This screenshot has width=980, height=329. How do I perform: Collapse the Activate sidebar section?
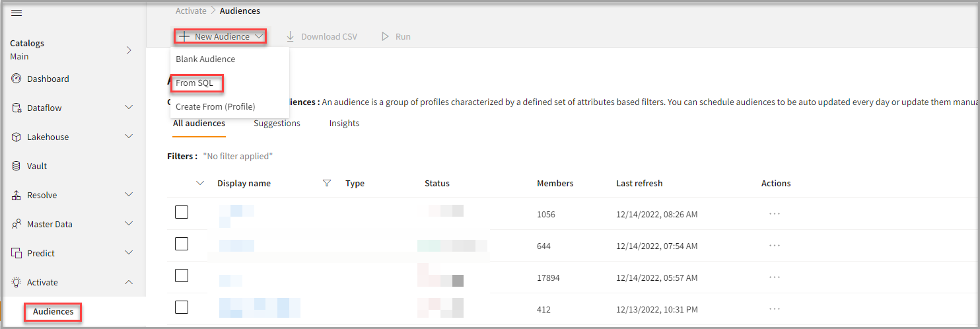[x=129, y=282]
